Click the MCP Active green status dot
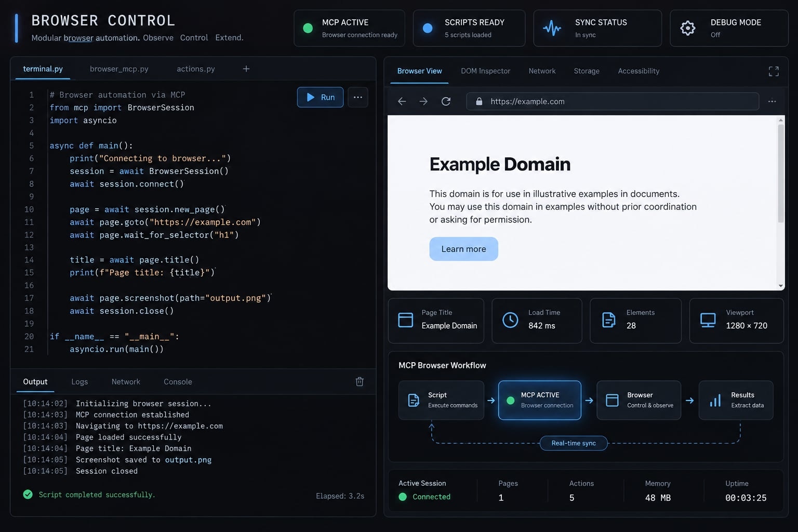This screenshot has width=798, height=532. click(x=308, y=28)
